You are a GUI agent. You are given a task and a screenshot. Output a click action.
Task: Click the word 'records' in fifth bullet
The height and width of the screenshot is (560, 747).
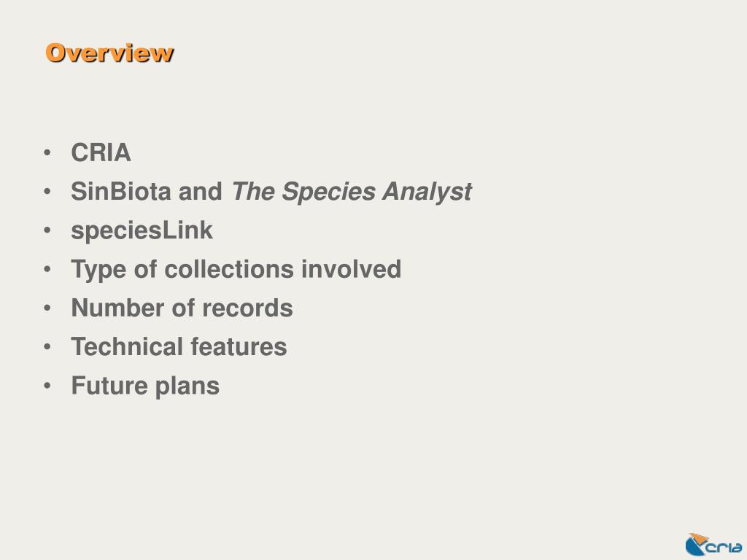point(247,308)
